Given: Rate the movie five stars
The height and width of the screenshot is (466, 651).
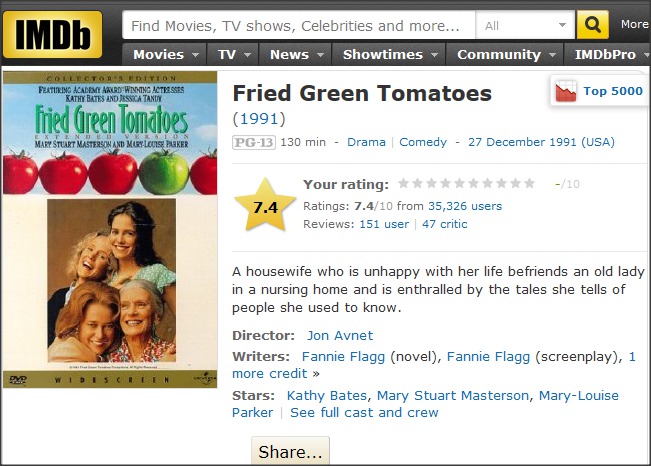Looking at the screenshot, I should coord(459,184).
